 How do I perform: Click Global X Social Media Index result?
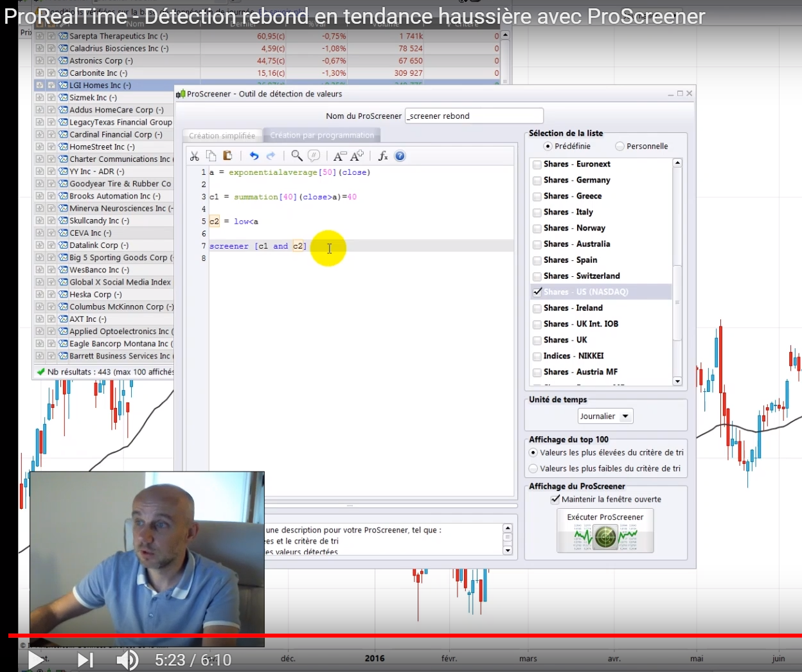[120, 282]
